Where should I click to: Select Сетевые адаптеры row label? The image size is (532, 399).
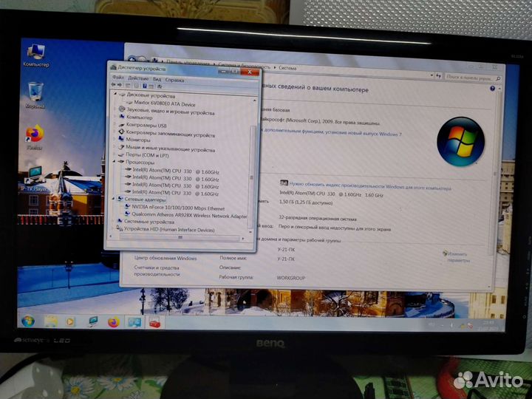click(x=145, y=199)
